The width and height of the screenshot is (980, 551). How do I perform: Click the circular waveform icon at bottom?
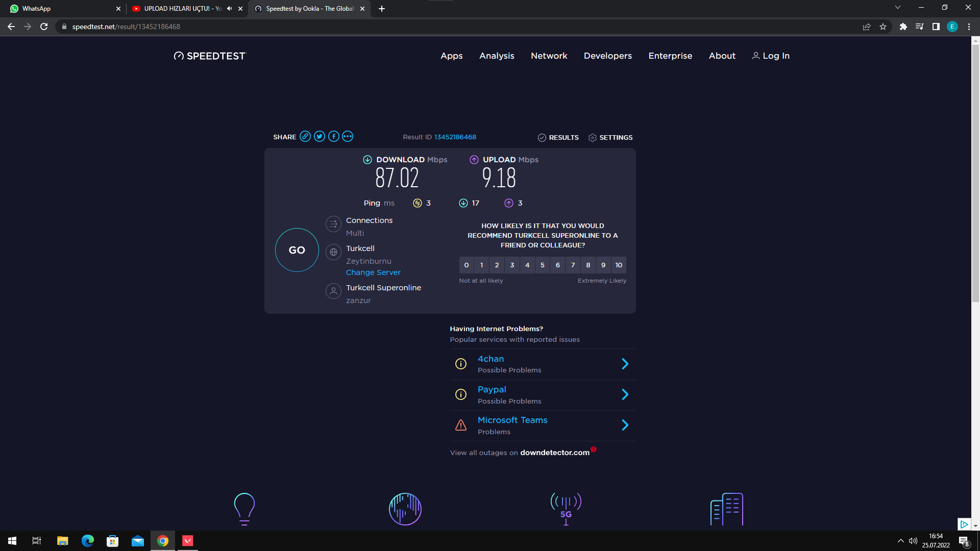405,509
